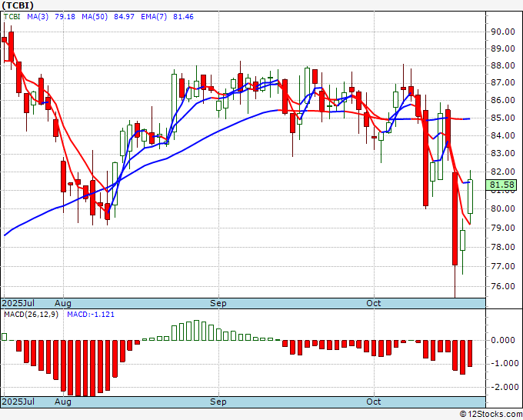
Task: Select the rightmost red MACD histogram bar
Action: click(x=470, y=353)
